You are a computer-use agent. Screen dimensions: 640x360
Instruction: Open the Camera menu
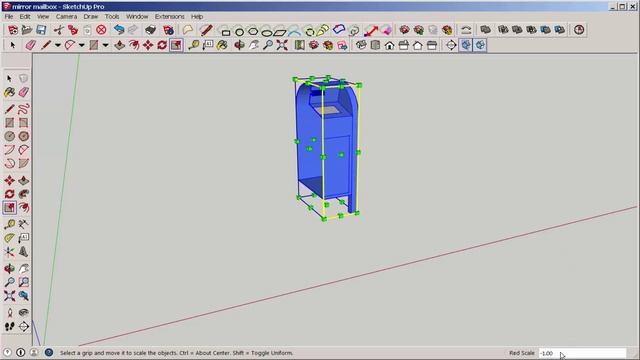coord(66,16)
